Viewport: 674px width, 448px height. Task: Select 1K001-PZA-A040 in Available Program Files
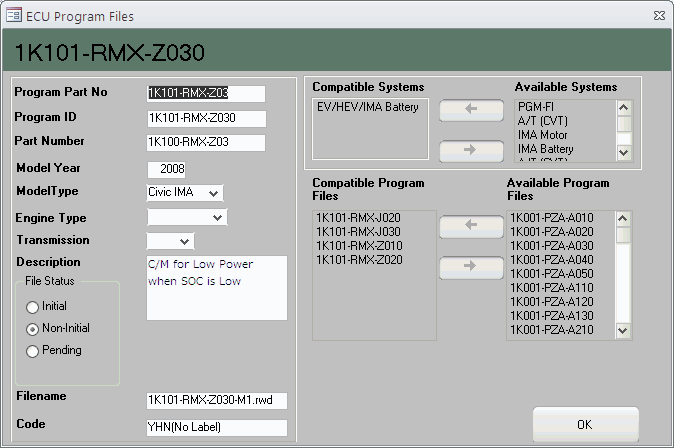pyautogui.click(x=551, y=260)
